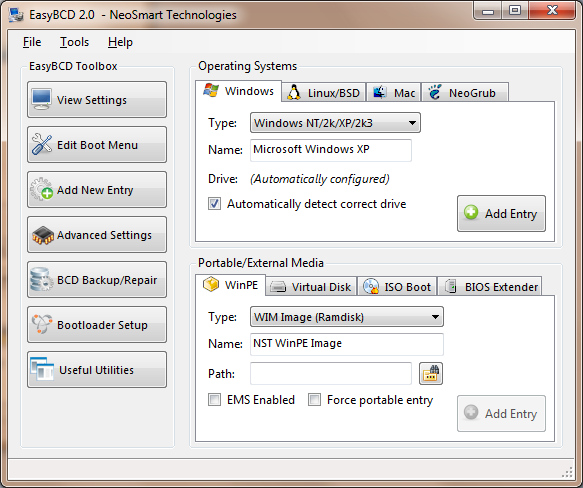Switch to the ISO Boot tab
The width and height of the screenshot is (583, 488).
coord(397,287)
